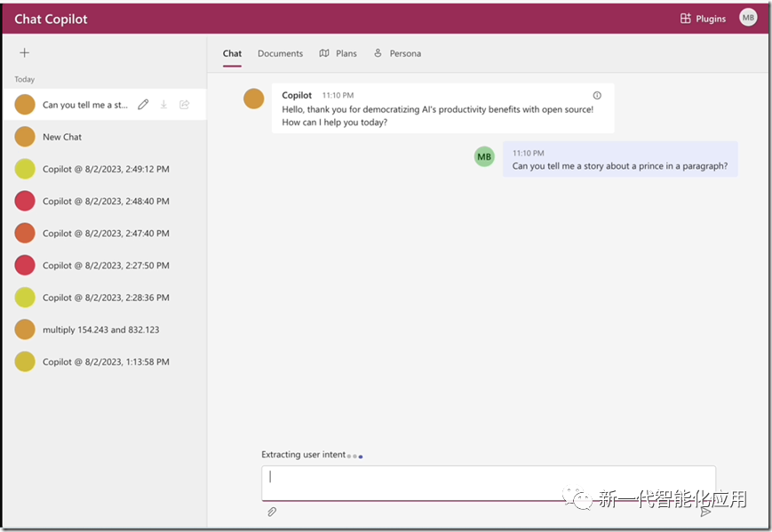Click the person icon beside Persona
This screenshot has height=532, width=772.
(x=378, y=52)
